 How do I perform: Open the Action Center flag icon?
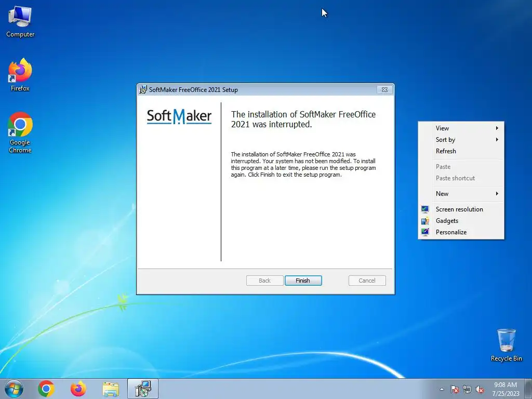pyautogui.click(x=455, y=389)
